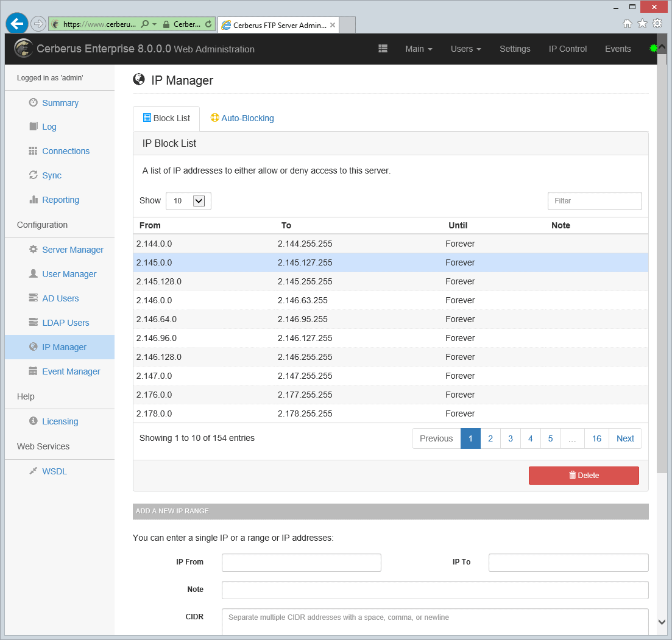Open the Show entries count dropdown

(189, 201)
